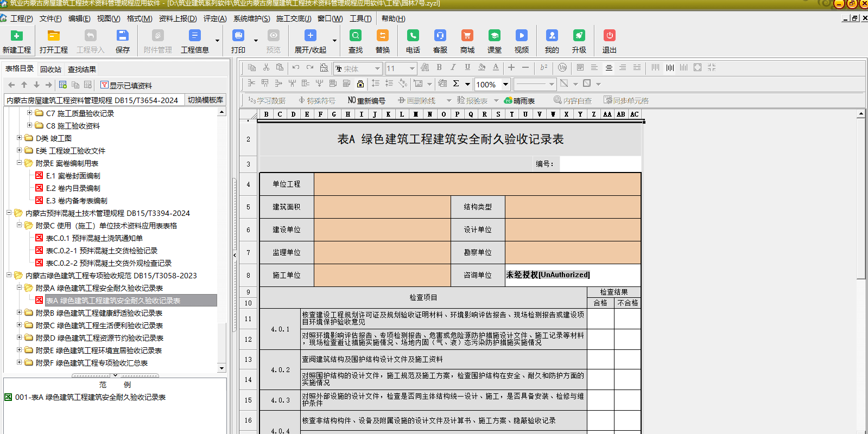Click the cell lock icon
868x434 pixels.
(360, 84)
